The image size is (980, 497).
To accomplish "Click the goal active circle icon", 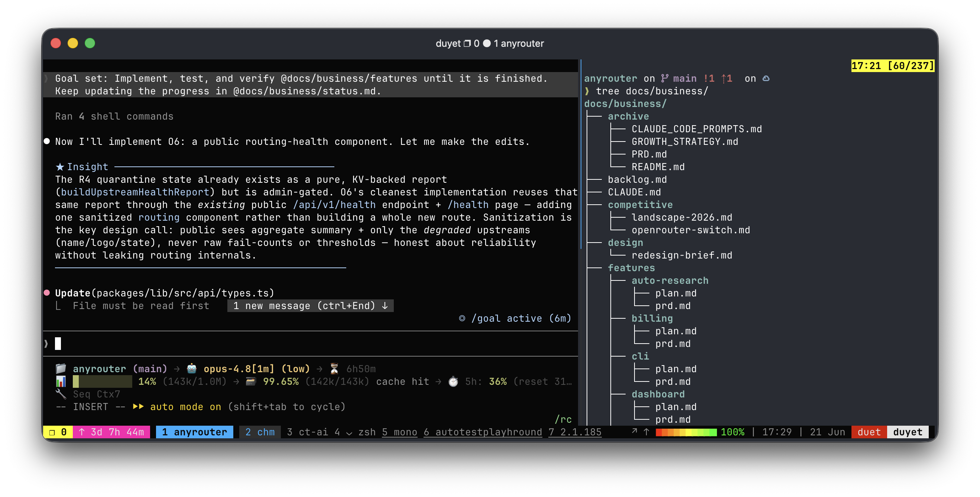I will tap(462, 318).
